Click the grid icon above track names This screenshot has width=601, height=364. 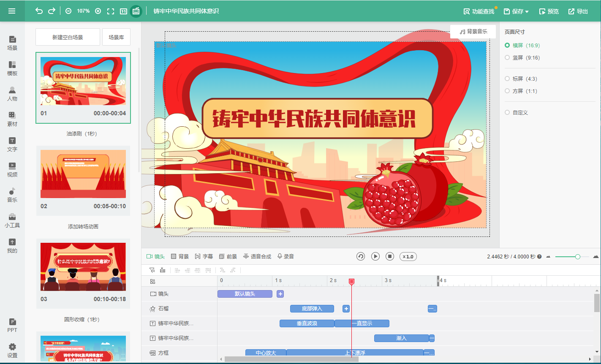pos(153,281)
